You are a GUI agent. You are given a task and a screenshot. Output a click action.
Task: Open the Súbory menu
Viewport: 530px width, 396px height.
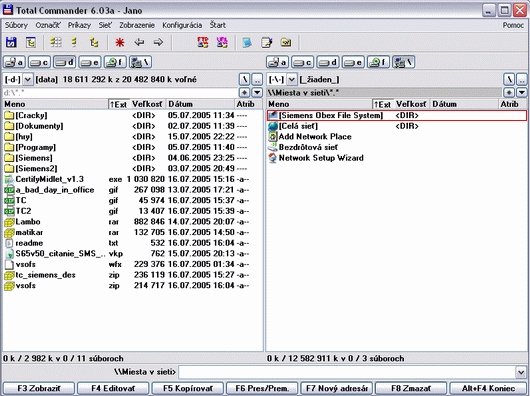16,25
